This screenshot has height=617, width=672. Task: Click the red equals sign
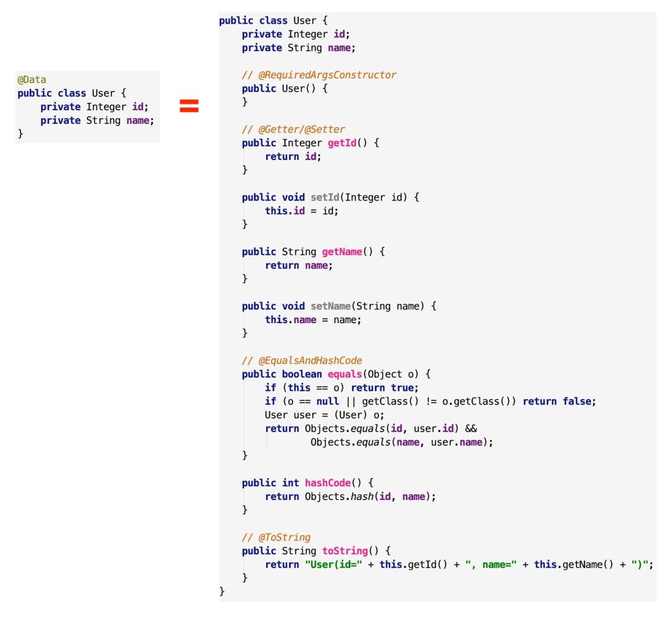189,105
